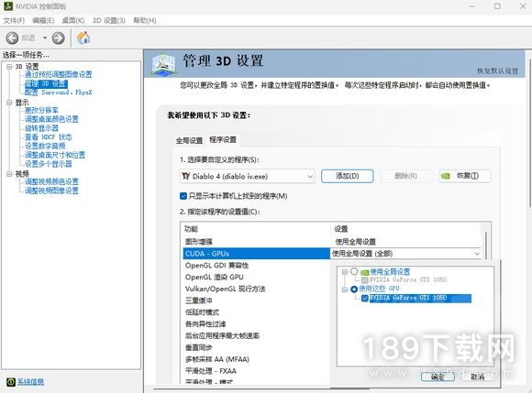Open the 系统信息 link
The image size is (532, 393).
pos(31,382)
